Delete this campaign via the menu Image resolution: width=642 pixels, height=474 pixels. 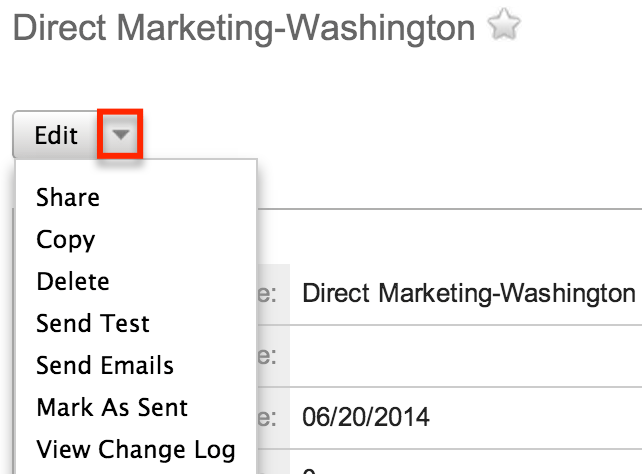73,282
